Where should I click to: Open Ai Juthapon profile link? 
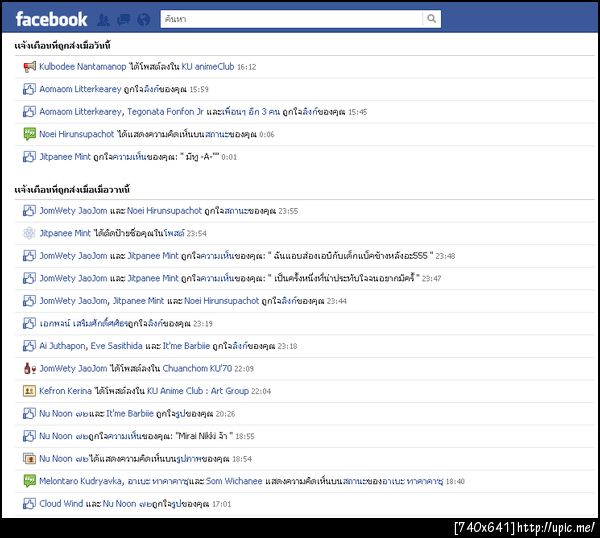tap(63, 346)
